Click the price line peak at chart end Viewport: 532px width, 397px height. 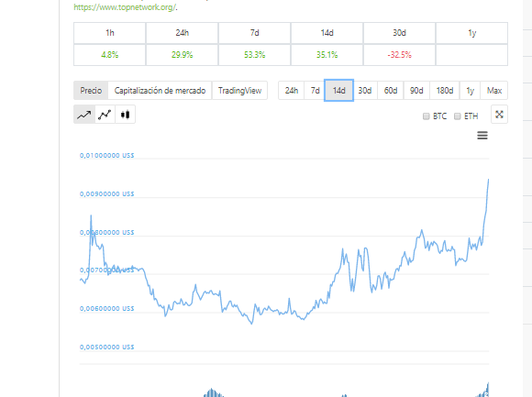coord(488,180)
